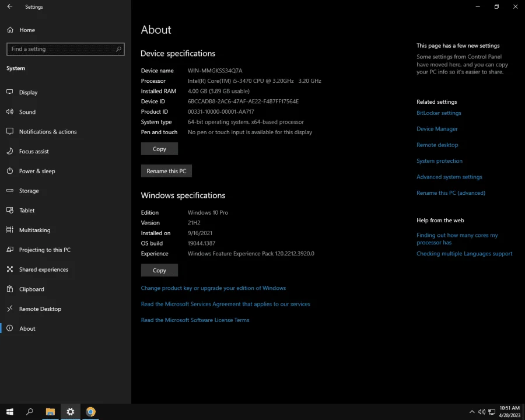Open Projecting to this PC icon

click(10, 250)
